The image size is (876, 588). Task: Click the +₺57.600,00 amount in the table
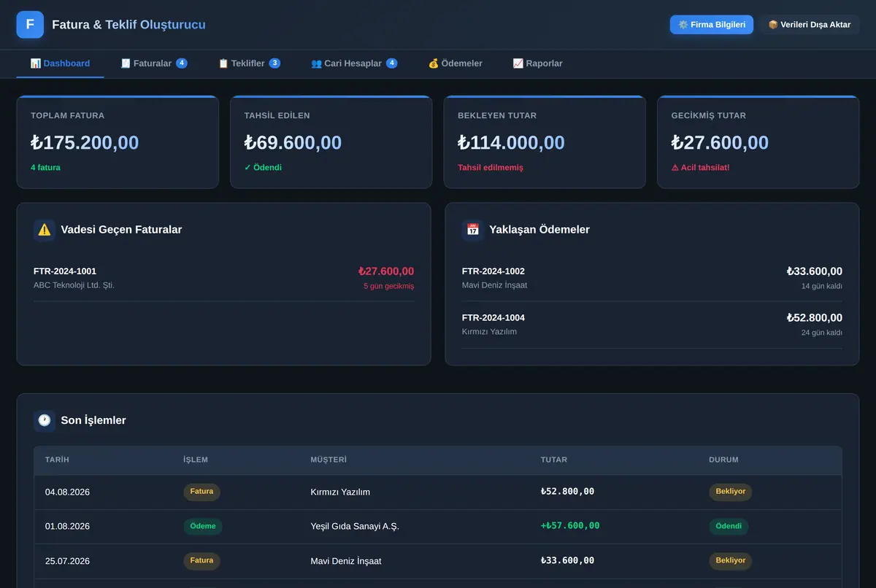(x=570, y=526)
